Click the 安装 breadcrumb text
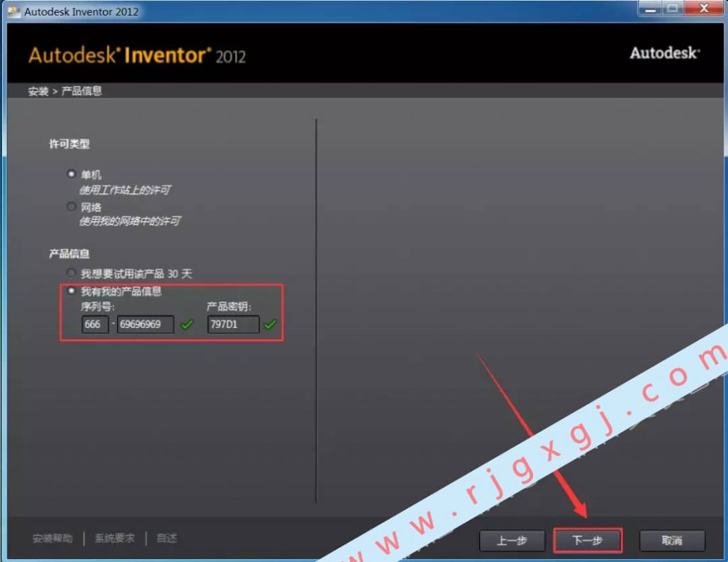Viewport: 728px width, 562px height. 38,91
